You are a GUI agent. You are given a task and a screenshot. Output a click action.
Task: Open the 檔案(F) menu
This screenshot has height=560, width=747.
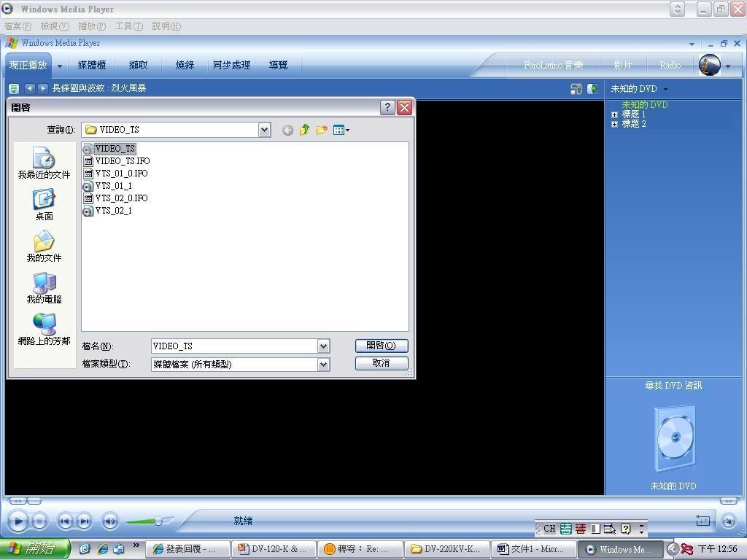(18, 26)
